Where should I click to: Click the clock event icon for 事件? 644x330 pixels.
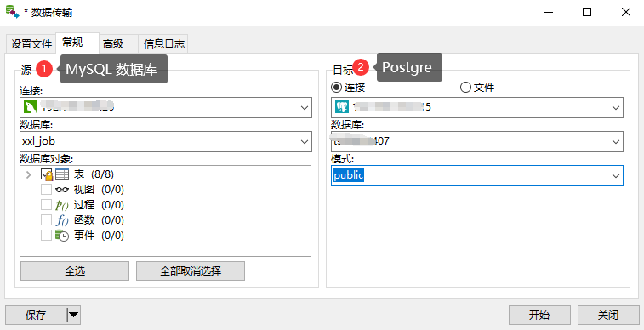point(62,236)
